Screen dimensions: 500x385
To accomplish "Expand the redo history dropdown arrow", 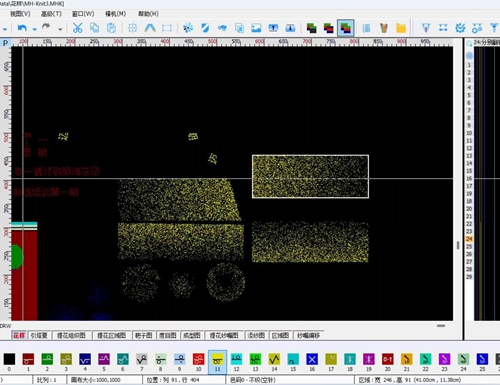I will (x=60, y=29).
